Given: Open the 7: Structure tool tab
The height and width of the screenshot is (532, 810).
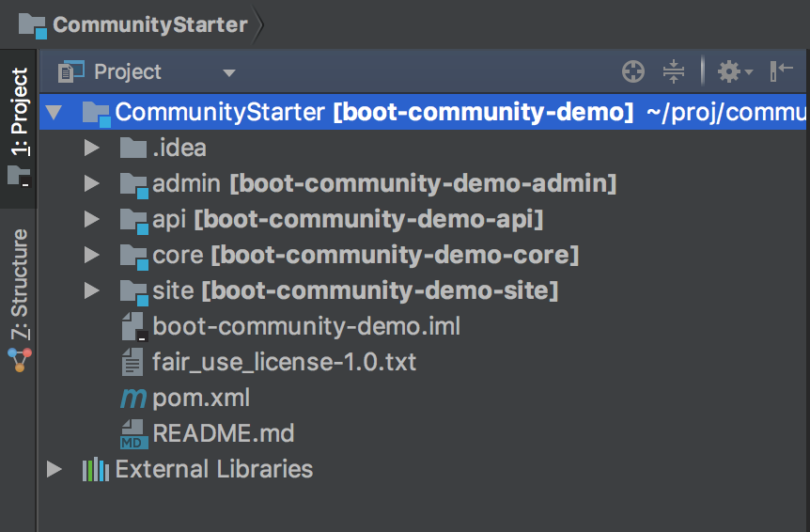Looking at the screenshot, I should [19, 284].
